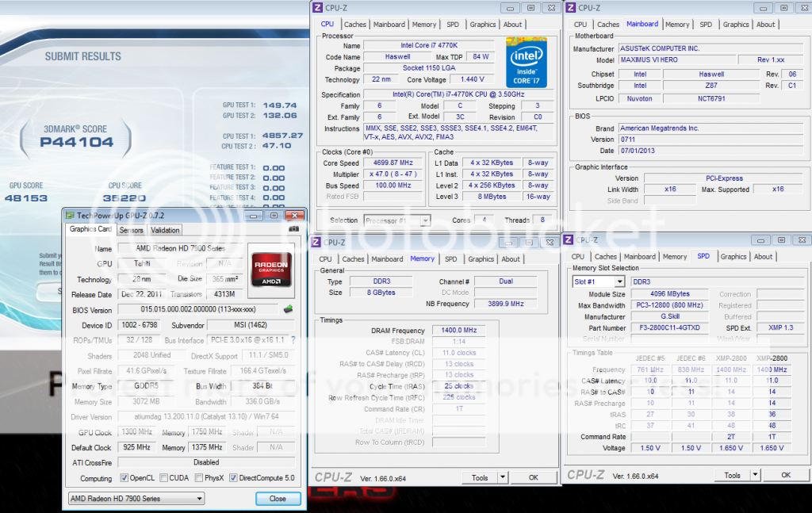Click the BIOS save chip icon
The height and width of the screenshot is (513, 812).
click(289, 310)
